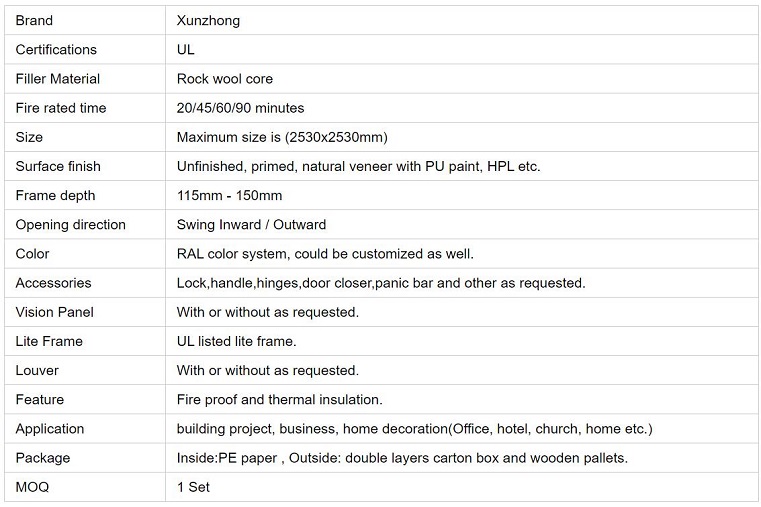This screenshot has height=507, width=761.
Task: Select the 20/45/60/90 minutes value
Action: [240, 108]
